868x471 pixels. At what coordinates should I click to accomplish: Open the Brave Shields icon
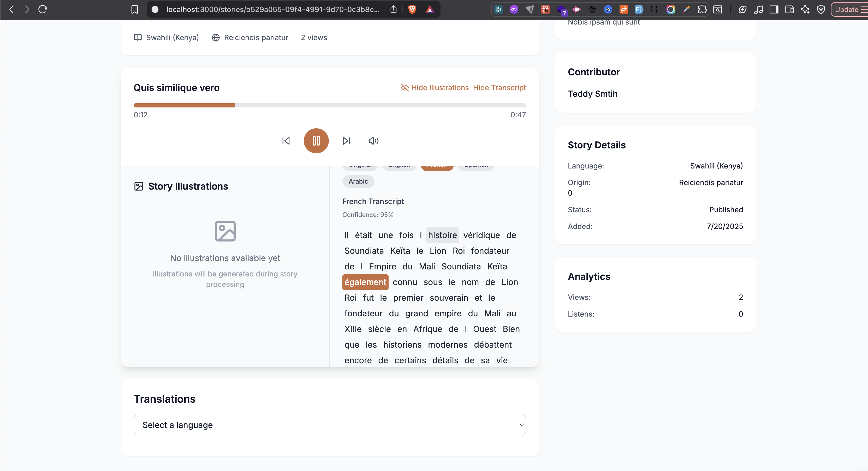(x=412, y=9)
